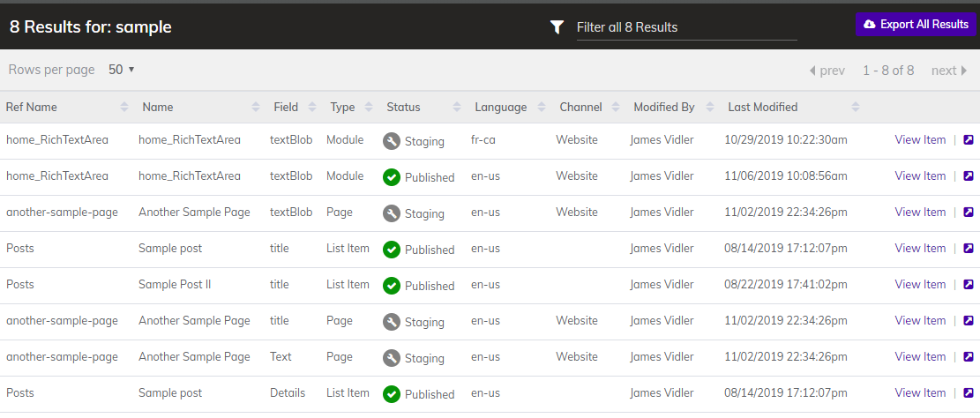Go to next page of results
Screen dimensions: 980x418
click(x=949, y=71)
